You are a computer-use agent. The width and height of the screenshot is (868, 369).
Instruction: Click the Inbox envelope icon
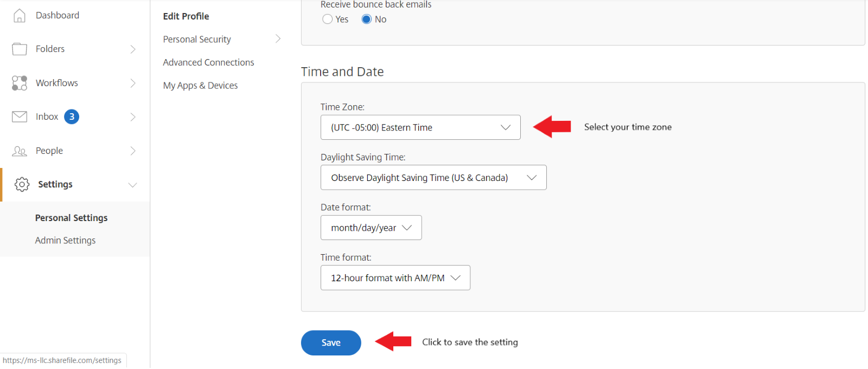(20, 116)
